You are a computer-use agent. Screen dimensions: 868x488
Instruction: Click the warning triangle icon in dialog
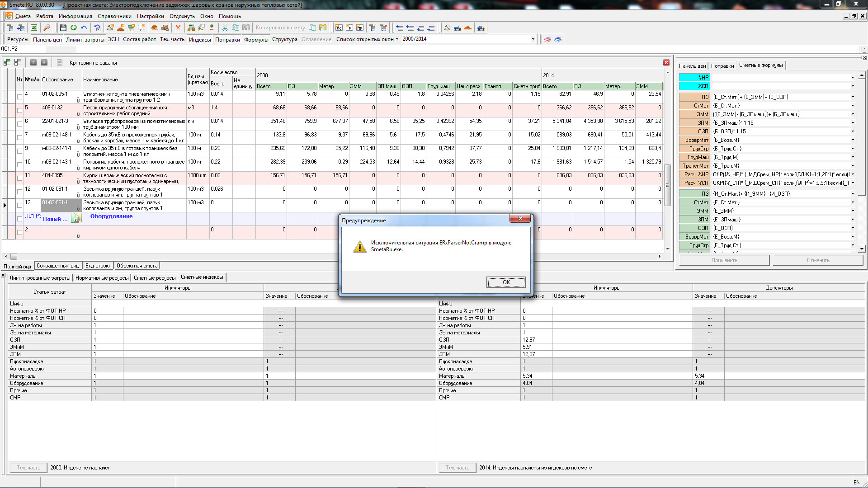tap(360, 247)
